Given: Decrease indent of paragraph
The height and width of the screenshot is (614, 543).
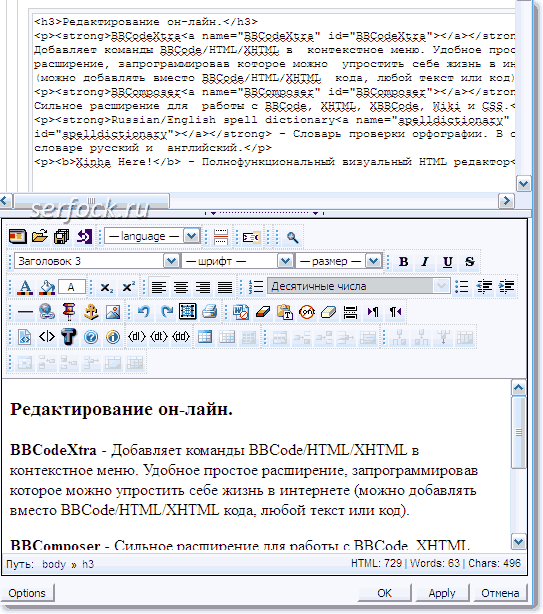Looking at the screenshot, I should pos(484,287).
